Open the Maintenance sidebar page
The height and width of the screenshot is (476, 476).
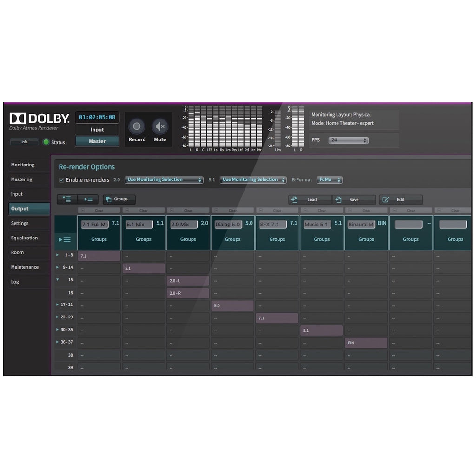pyautogui.click(x=29, y=267)
